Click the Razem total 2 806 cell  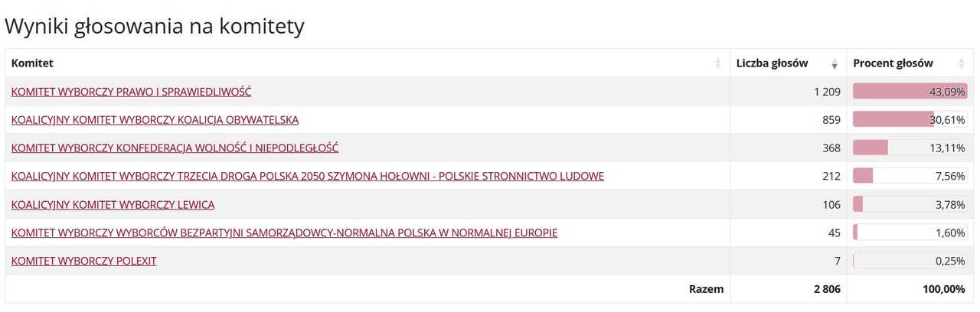point(788,289)
